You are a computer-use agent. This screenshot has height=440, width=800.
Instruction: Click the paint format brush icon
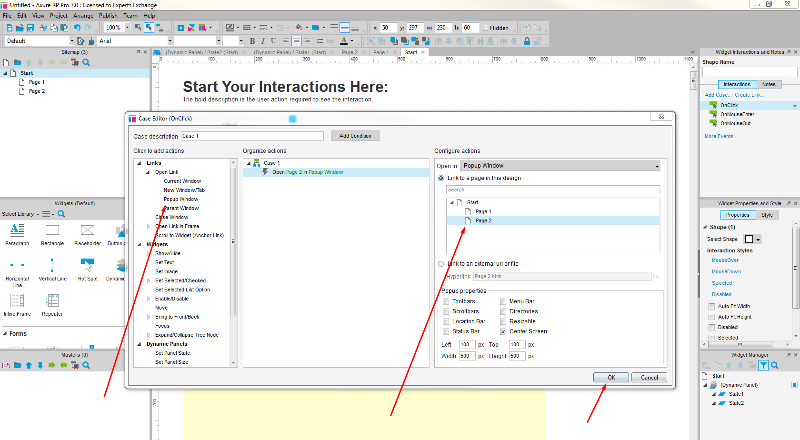(91, 41)
